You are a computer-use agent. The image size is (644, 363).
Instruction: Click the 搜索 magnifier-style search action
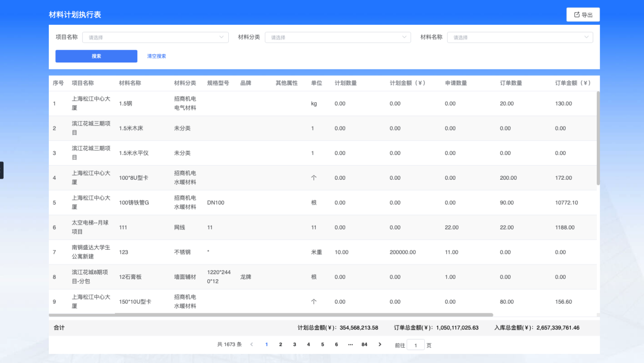(x=96, y=56)
